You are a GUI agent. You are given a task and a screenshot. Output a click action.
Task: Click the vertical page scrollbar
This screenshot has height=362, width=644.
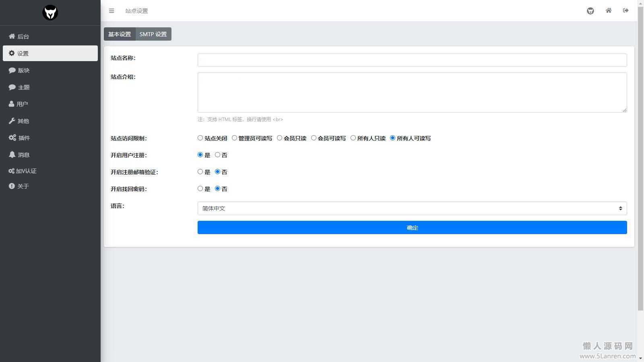640,161
